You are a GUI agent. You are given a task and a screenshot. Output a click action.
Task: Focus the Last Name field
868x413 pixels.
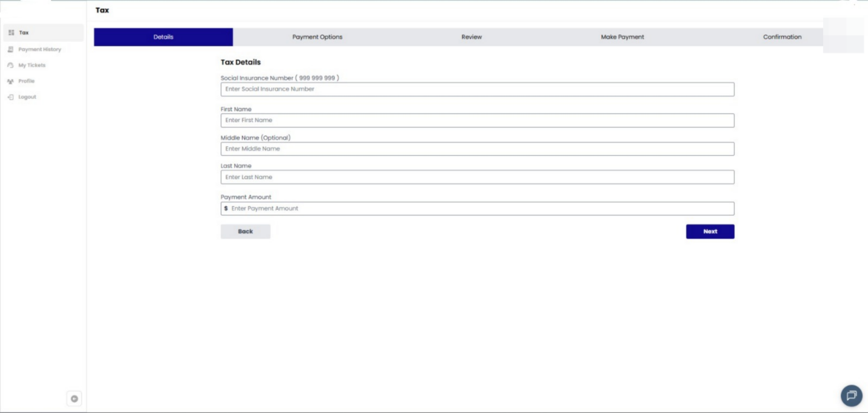(477, 177)
